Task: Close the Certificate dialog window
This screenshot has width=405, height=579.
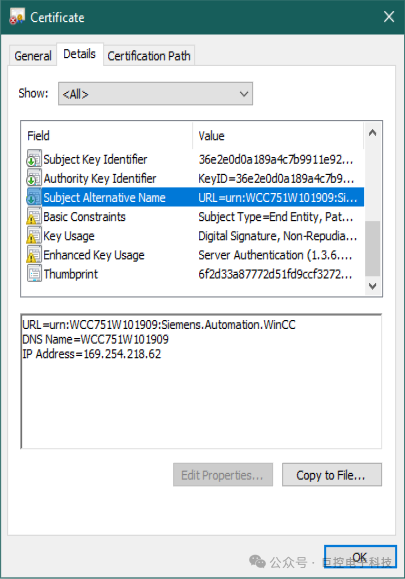Action: (x=389, y=17)
